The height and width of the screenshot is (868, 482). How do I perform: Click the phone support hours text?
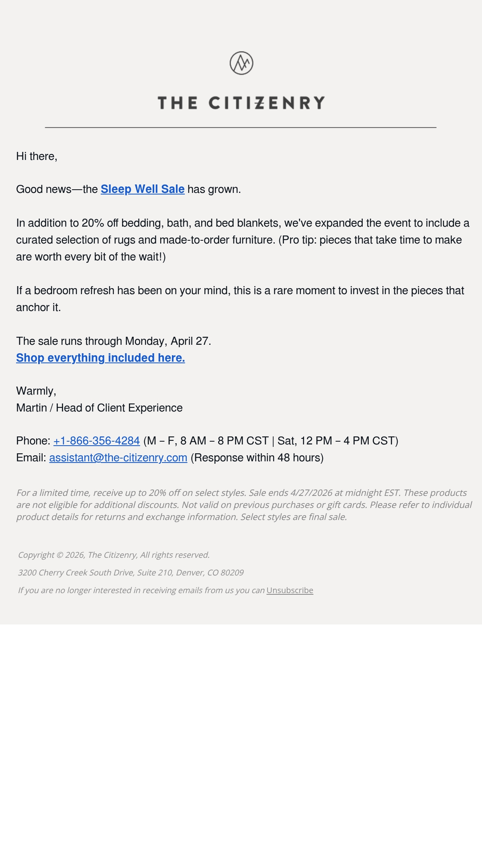pyautogui.click(x=271, y=441)
